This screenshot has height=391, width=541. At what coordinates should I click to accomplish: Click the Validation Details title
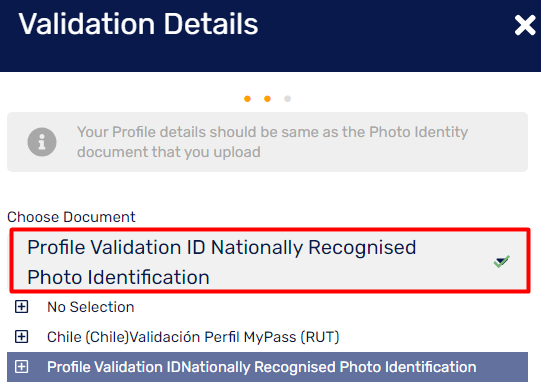tap(138, 24)
